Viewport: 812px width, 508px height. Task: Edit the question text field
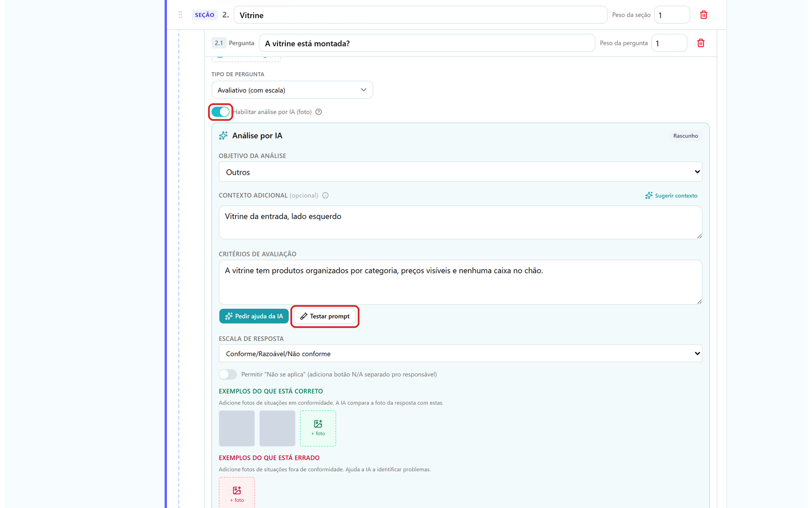(x=427, y=43)
